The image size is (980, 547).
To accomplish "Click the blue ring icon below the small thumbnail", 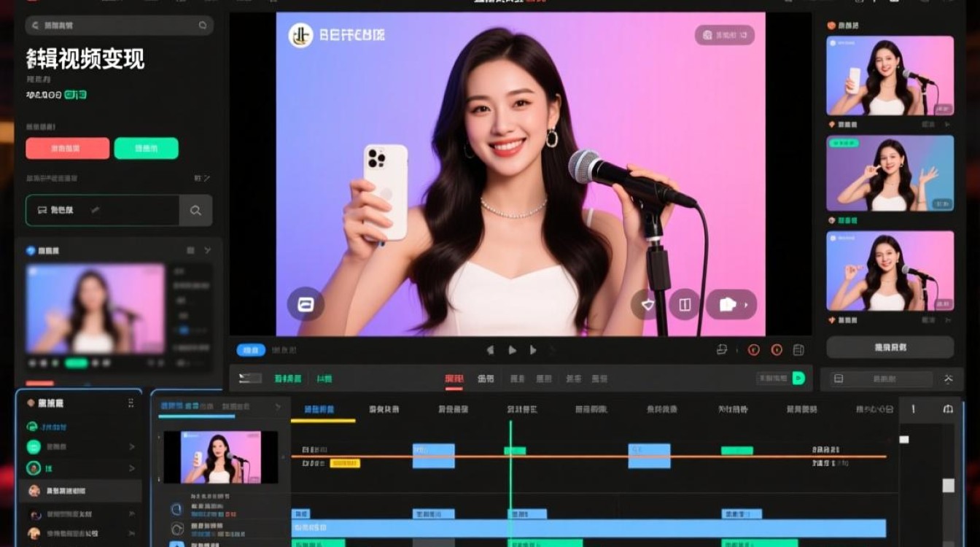I will [x=176, y=509].
